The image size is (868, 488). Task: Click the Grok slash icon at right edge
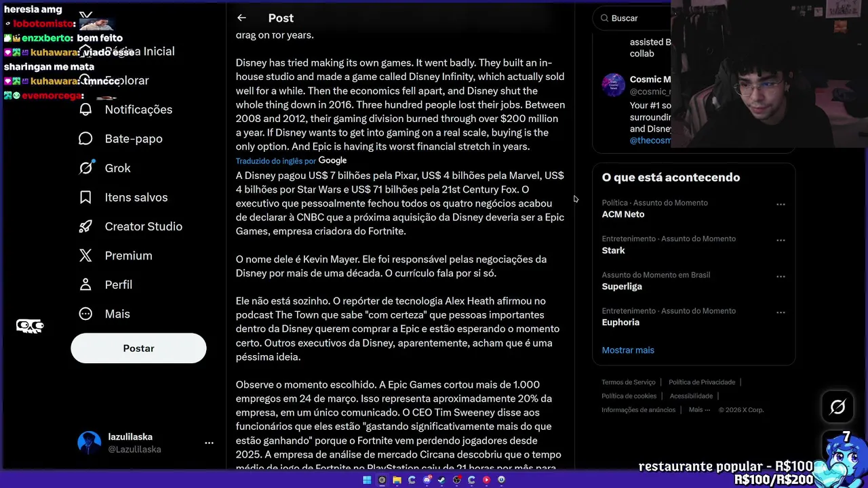point(837,407)
